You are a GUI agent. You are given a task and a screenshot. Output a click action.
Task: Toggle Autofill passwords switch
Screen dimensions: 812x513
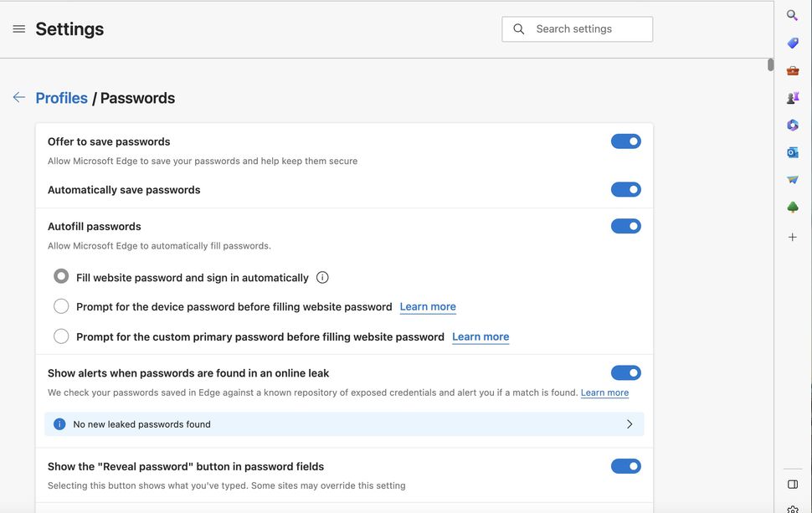coord(625,226)
